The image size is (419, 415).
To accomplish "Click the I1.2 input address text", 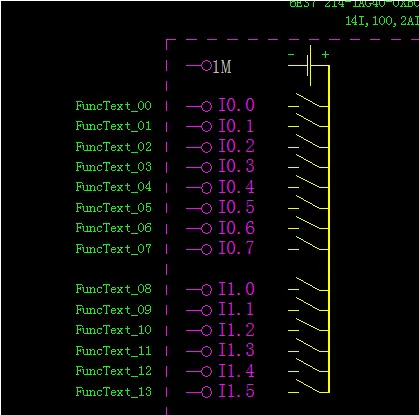I will pyautogui.click(x=236, y=330).
